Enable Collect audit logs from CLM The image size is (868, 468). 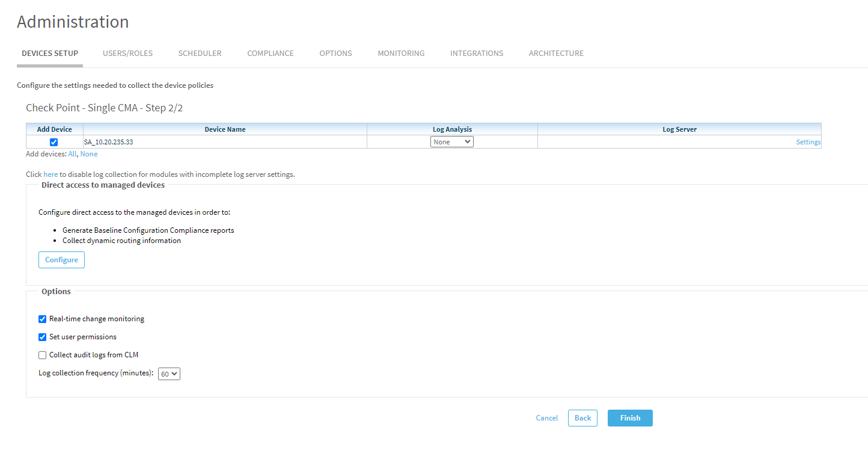pyautogui.click(x=43, y=356)
